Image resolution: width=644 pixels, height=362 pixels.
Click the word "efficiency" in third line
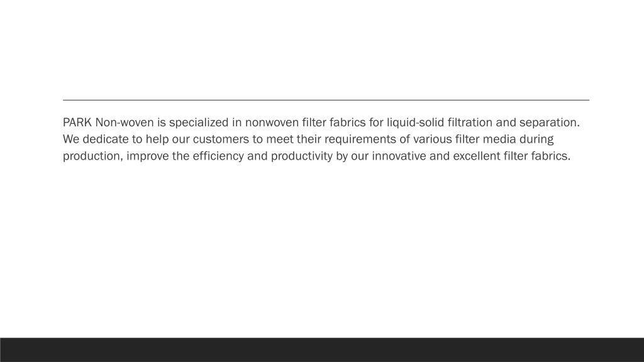(x=218, y=156)
